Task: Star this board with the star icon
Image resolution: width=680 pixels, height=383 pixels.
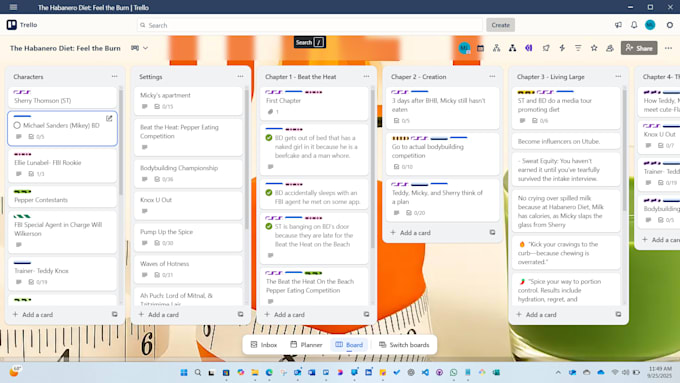Action: pyautogui.click(x=594, y=48)
